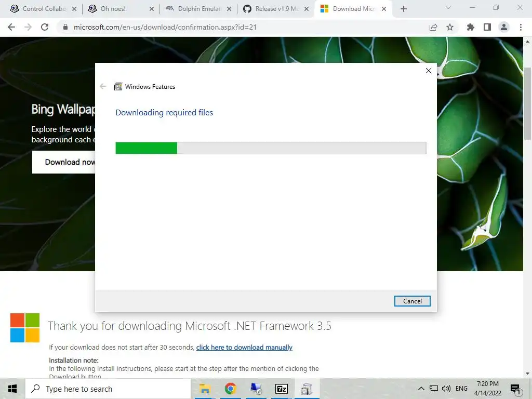Open the share page icon in address bar
The height and width of the screenshot is (399, 532).
click(433, 27)
